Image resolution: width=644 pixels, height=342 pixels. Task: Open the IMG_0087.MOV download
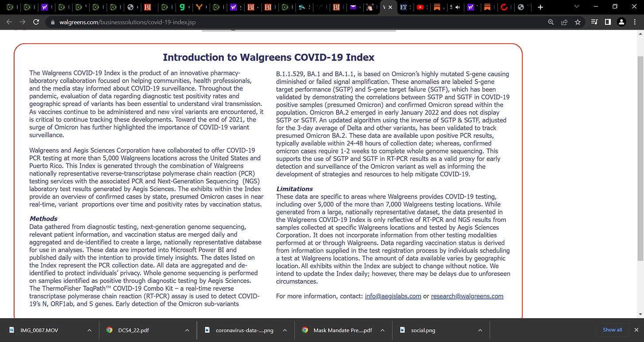point(40,330)
